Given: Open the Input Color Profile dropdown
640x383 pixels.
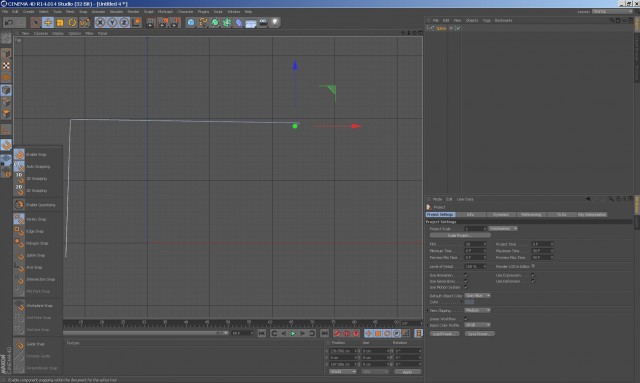Looking at the screenshot, I should coord(477,325).
